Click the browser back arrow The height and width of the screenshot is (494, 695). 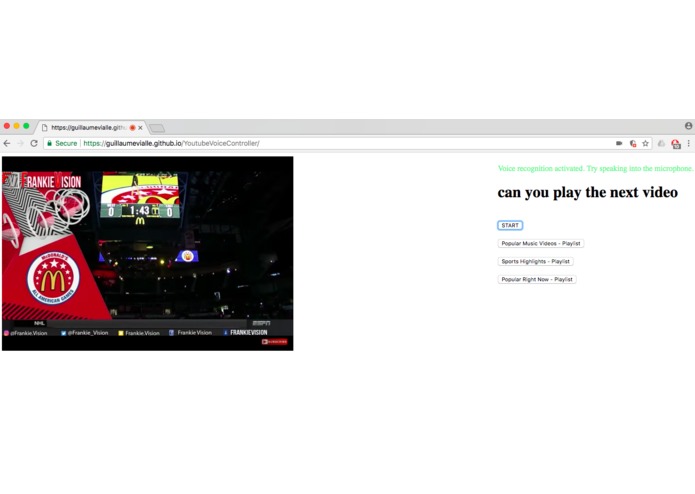click(x=7, y=143)
